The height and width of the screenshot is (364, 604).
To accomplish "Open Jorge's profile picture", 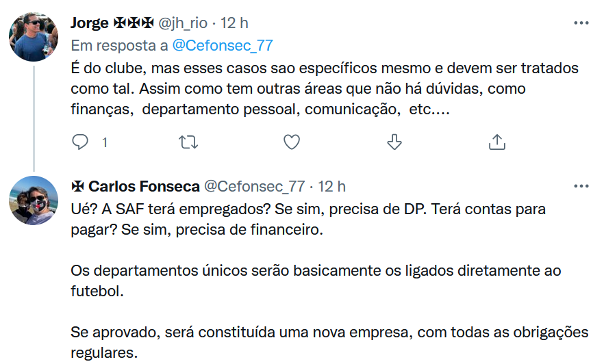I will [34, 36].
